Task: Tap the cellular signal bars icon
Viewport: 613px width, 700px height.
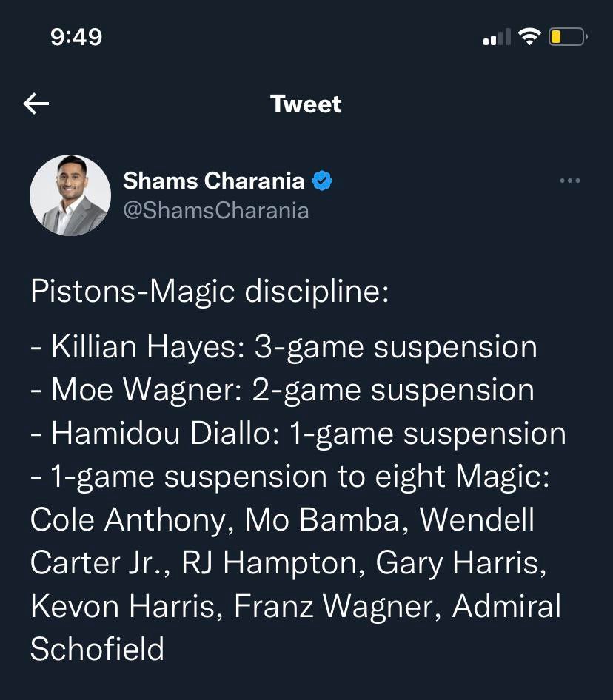Action: pos(497,37)
